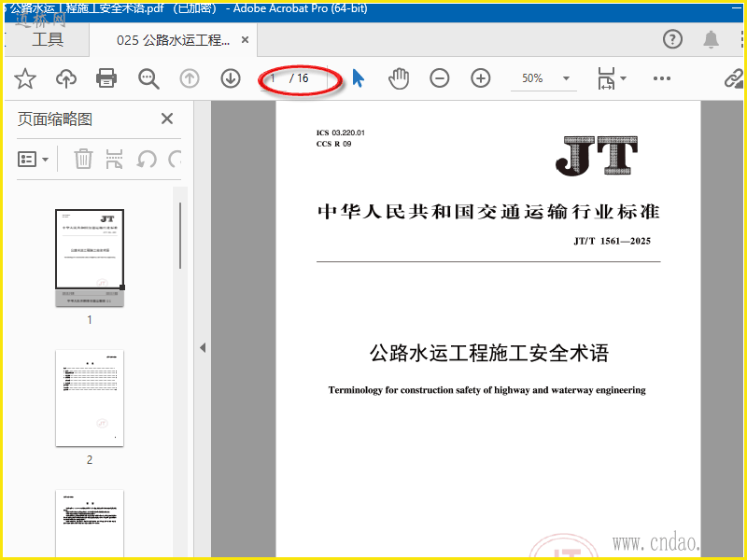Collapse the navigation pane with left triangle

point(203,347)
